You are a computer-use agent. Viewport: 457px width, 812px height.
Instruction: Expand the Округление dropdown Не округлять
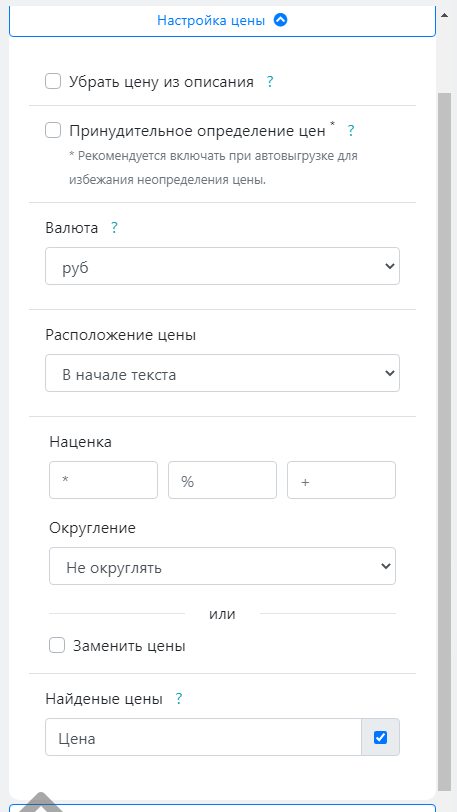222,566
